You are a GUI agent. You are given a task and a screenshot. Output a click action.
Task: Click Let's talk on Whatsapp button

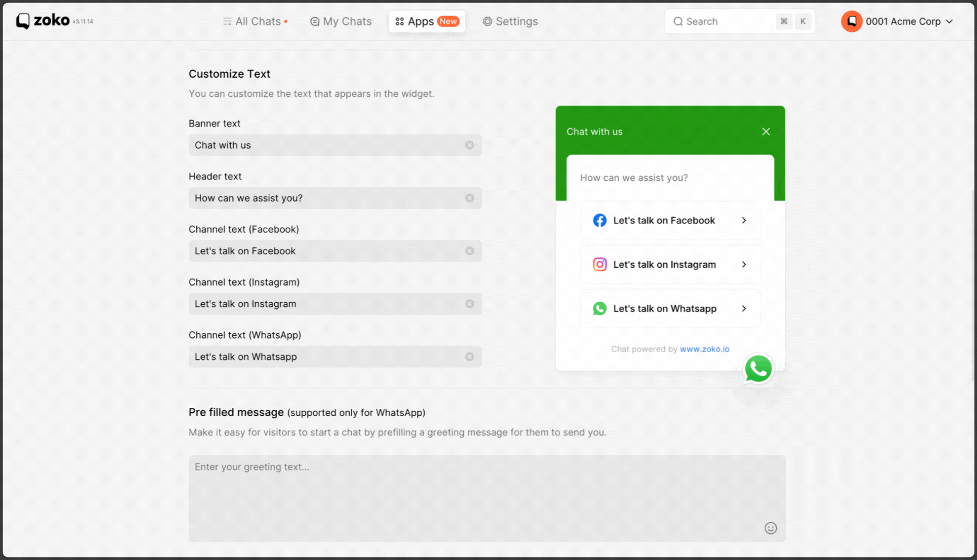670,309
